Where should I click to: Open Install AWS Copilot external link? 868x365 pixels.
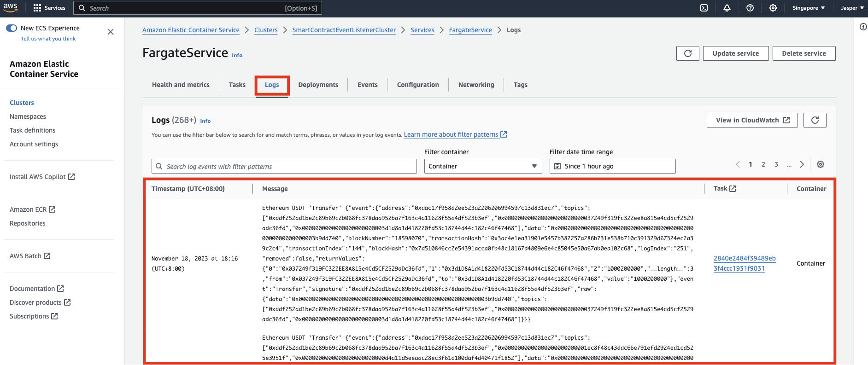42,177
